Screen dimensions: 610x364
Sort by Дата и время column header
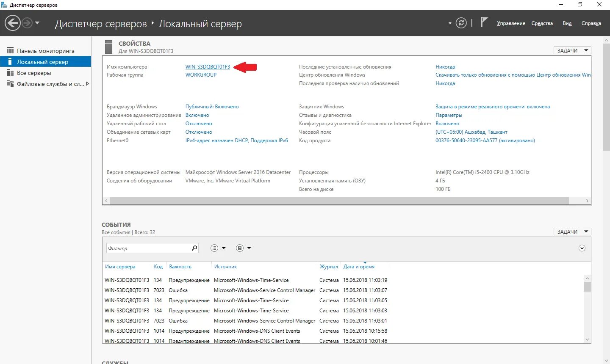tap(359, 267)
